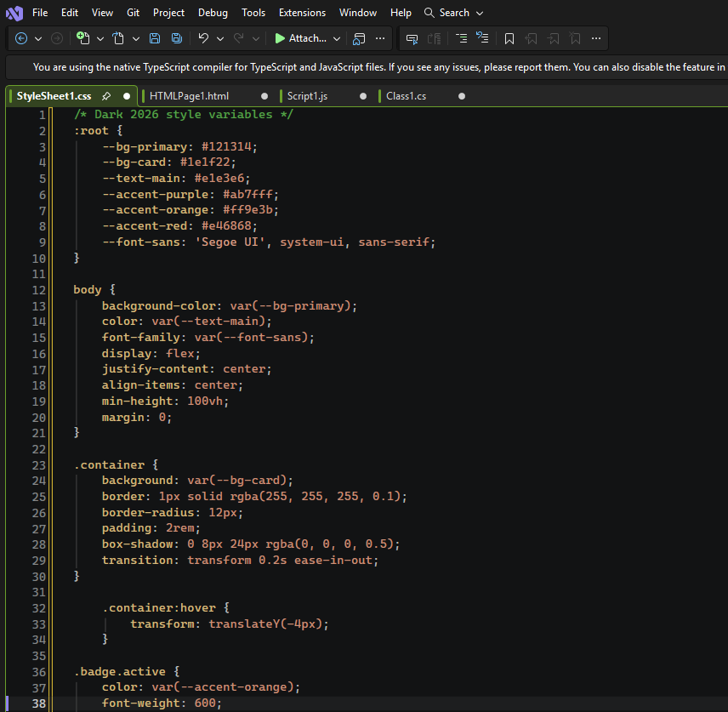This screenshot has height=712, width=728.
Task: Switch to the Class1.cs tab
Action: click(x=406, y=96)
